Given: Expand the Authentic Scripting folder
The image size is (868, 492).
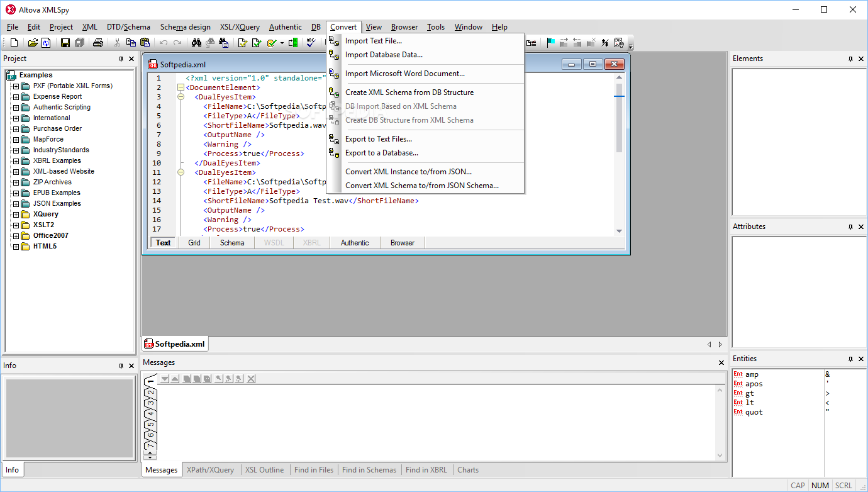Looking at the screenshot, I should (x=16, y=108).
